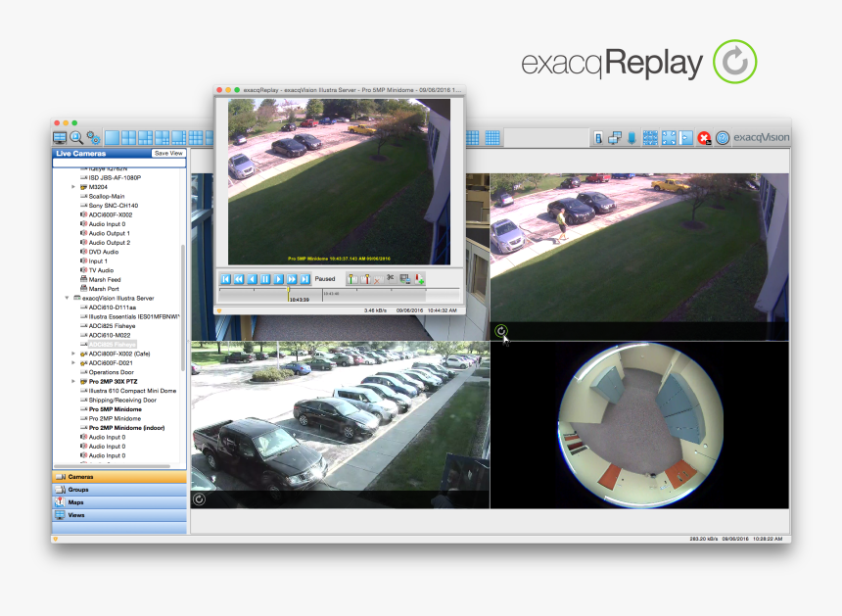Viewport: 842px width, 616px height.
Task: Select the densest grid layout in main toolbar
Action: point(492,138)
